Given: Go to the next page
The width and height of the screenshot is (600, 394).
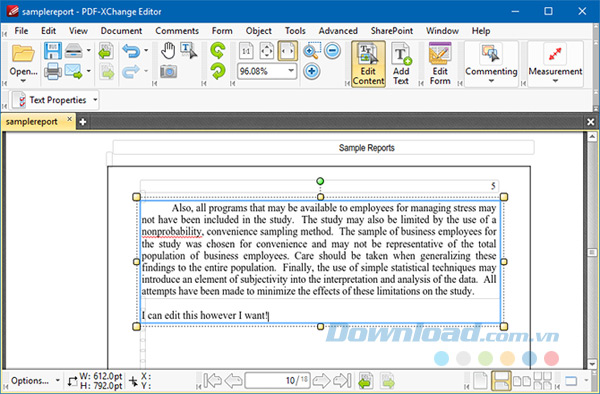Looking at the screenshot, I should (321, 381).
